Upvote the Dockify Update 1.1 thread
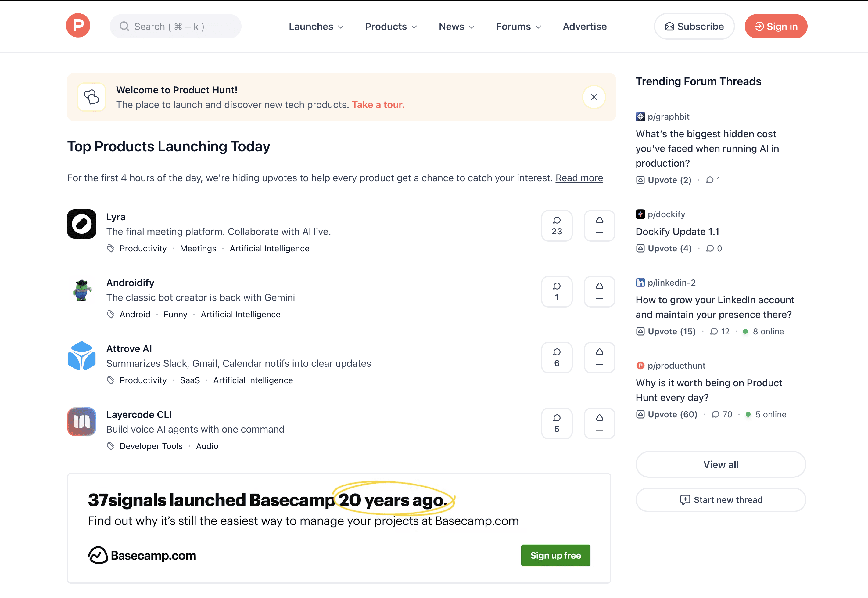 [664, 248]
